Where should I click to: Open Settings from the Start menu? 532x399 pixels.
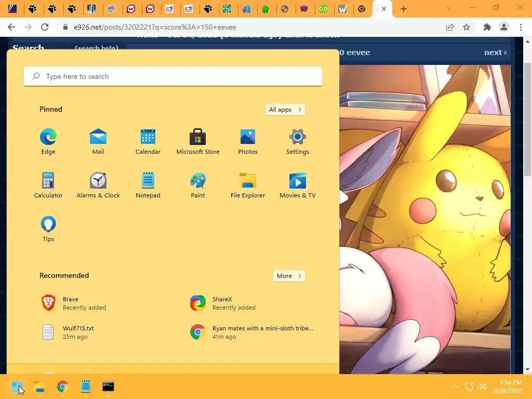coord(298,142)
